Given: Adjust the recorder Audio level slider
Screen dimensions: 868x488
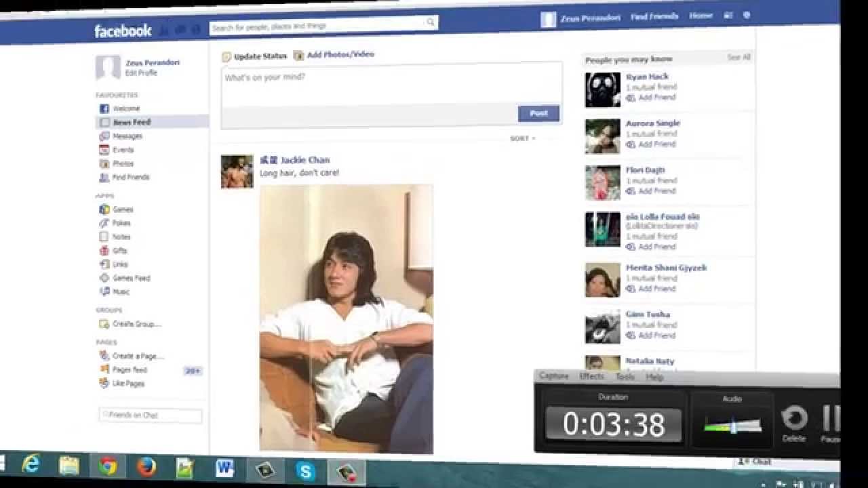Looking at the screenshot, I should tap(732, 427).
